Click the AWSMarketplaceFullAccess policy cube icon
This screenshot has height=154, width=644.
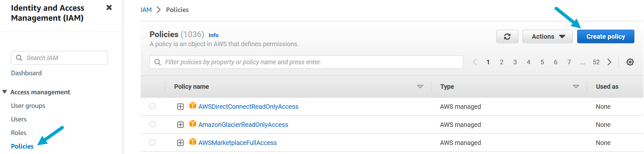point(193,142)
